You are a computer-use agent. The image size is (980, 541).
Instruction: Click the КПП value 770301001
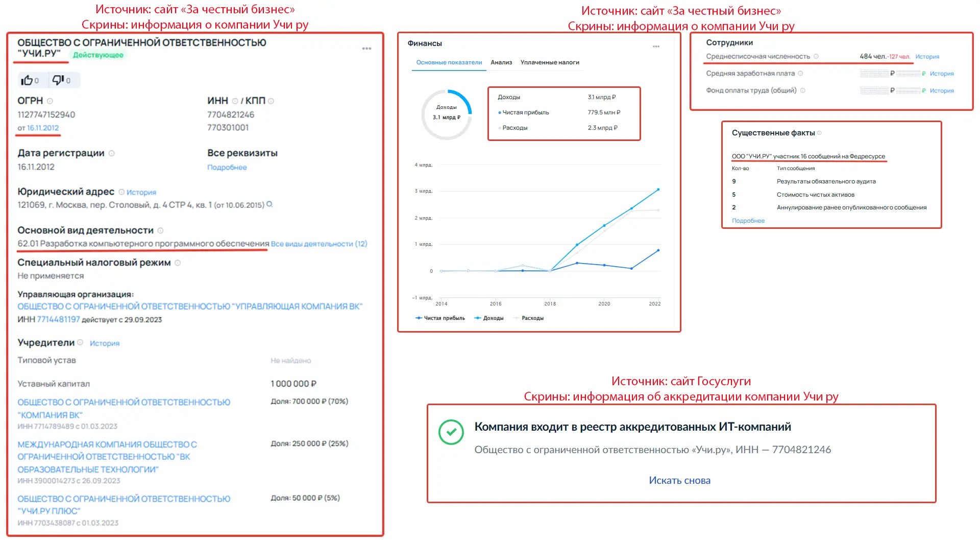[x=228, y=127]
